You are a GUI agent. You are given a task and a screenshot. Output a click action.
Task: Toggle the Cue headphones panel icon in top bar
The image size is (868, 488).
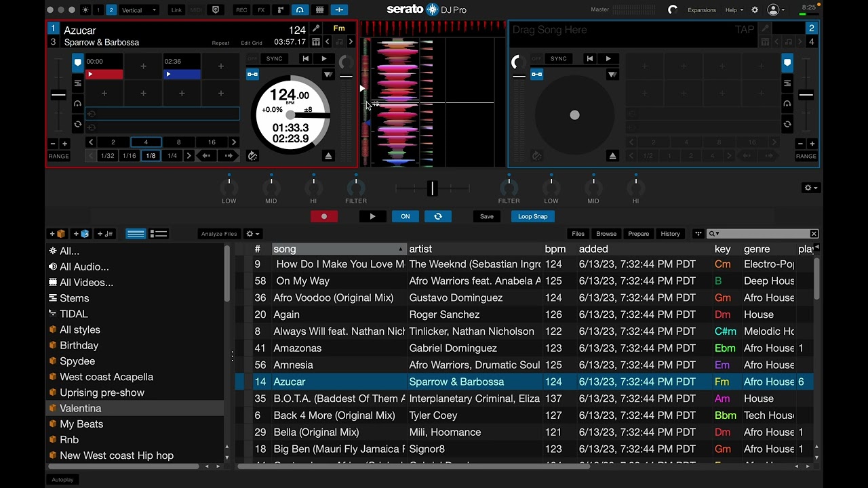coord(300,10)
